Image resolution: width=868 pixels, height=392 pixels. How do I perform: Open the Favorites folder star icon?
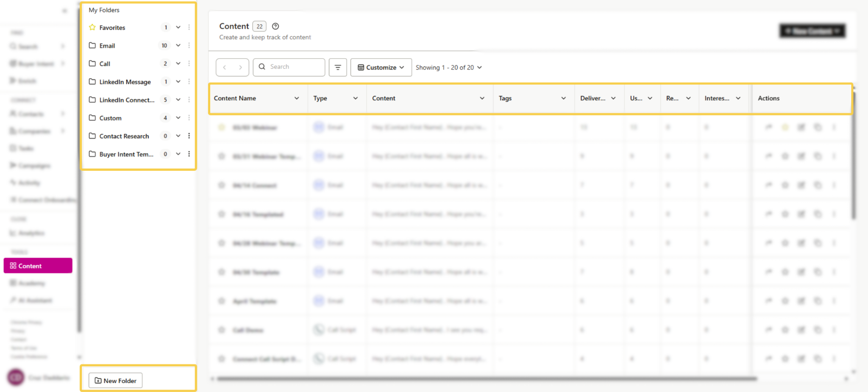(92, 28)
